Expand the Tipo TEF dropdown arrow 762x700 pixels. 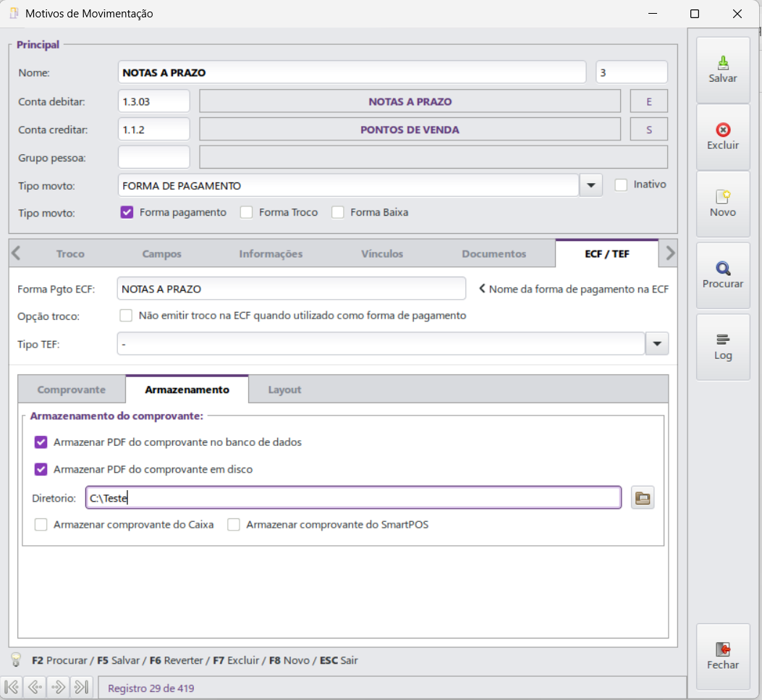pos(657,344)
